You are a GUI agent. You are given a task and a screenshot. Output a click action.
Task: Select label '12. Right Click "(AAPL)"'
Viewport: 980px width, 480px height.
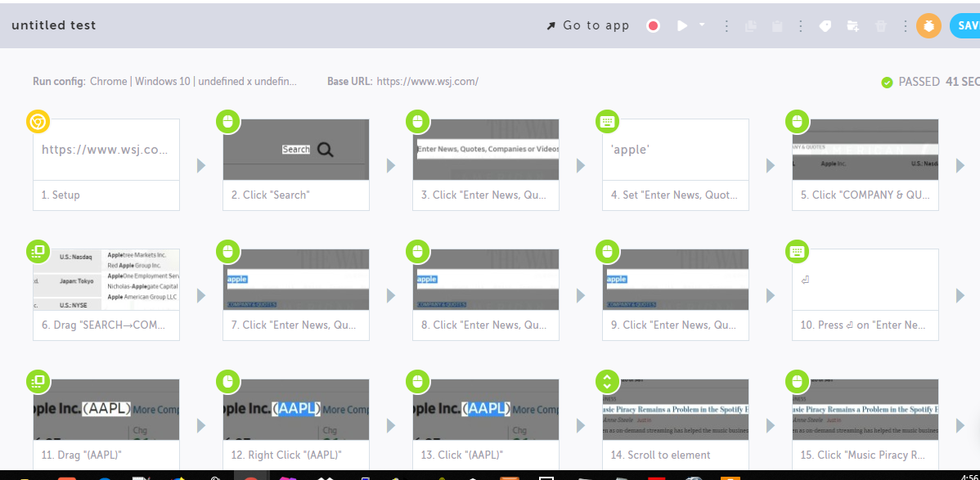click(x=286, y=455)
